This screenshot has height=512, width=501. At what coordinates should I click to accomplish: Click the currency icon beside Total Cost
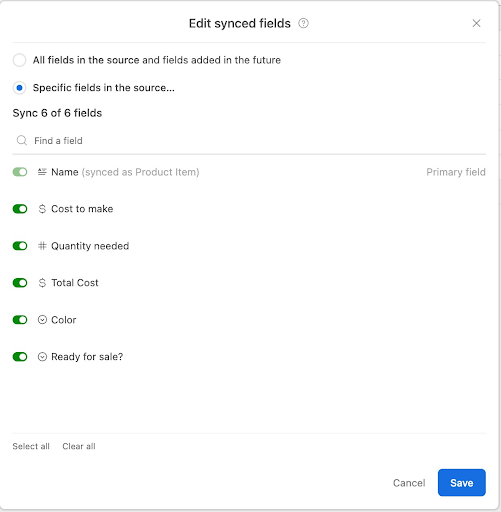tap(42, 283)
